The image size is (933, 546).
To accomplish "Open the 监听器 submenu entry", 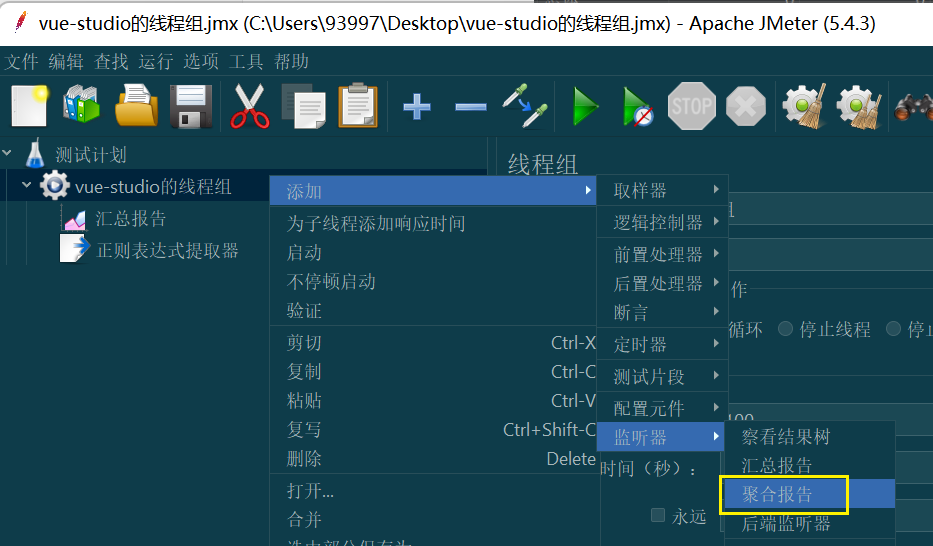I will (x=660, y=437).
